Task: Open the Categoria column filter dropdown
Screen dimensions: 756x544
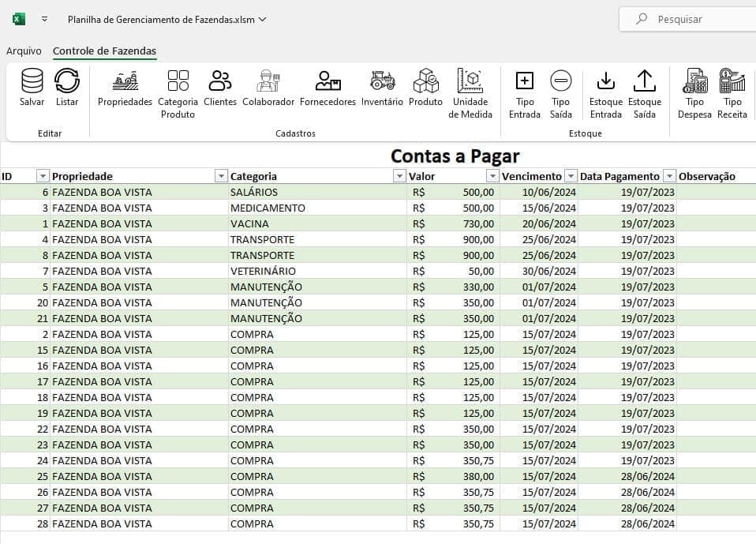Action: point(399,176)
